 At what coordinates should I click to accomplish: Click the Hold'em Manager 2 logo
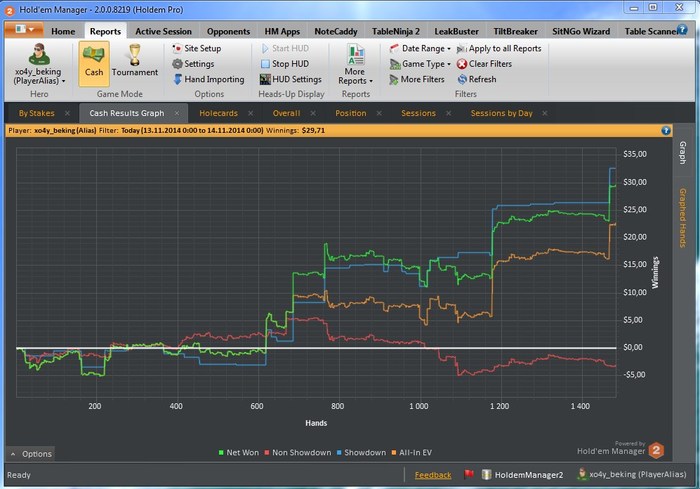click(x=656, y=451)
